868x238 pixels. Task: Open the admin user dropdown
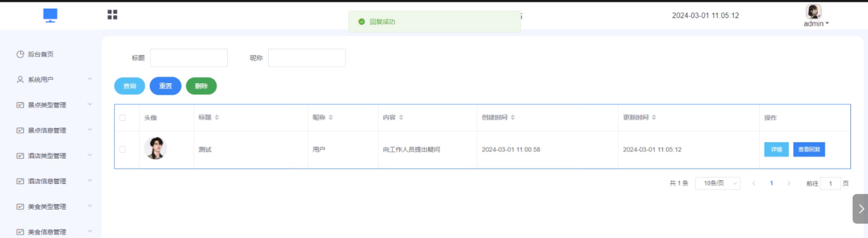point(816,24)
